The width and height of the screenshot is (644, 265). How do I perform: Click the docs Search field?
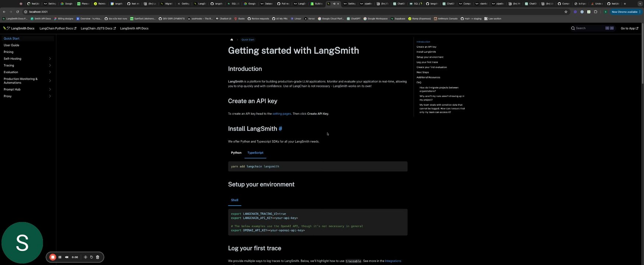(x=592, y=28)
